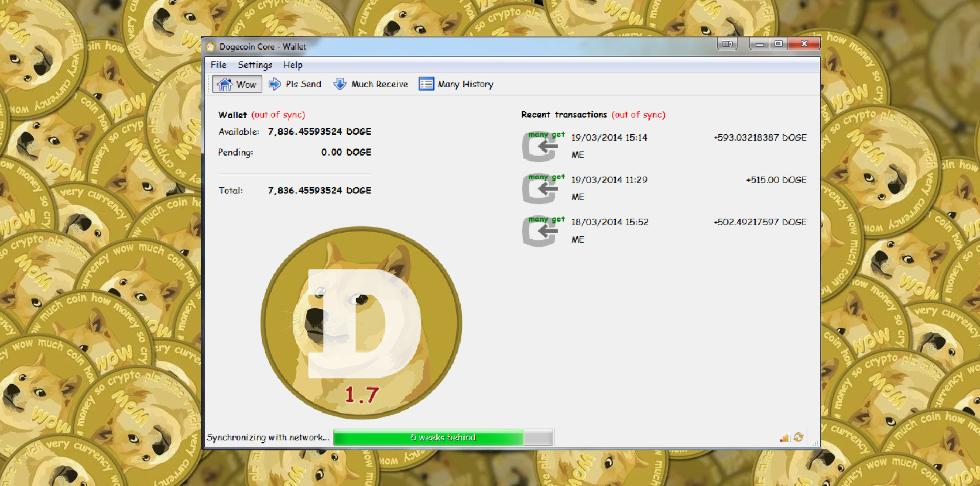Screen dimensions: 980x486
Task: Click the extra title bar button left of minimize
Action: coord(727,44)
